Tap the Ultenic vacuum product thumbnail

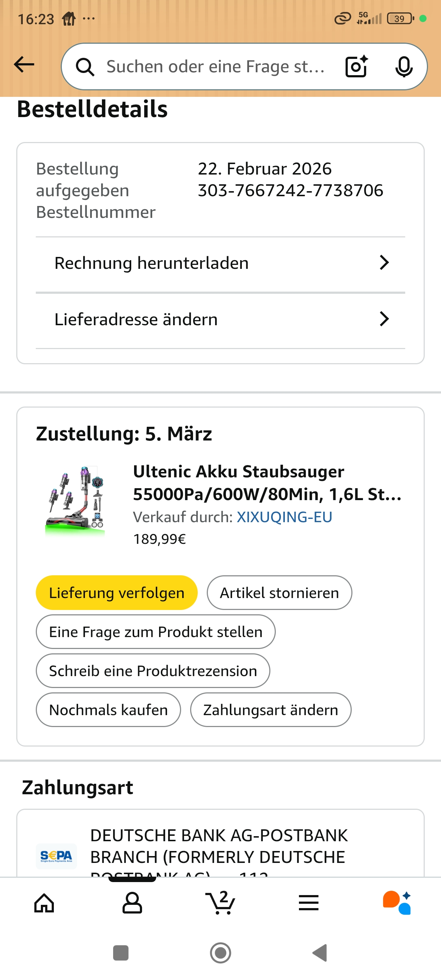pos(75,500)
